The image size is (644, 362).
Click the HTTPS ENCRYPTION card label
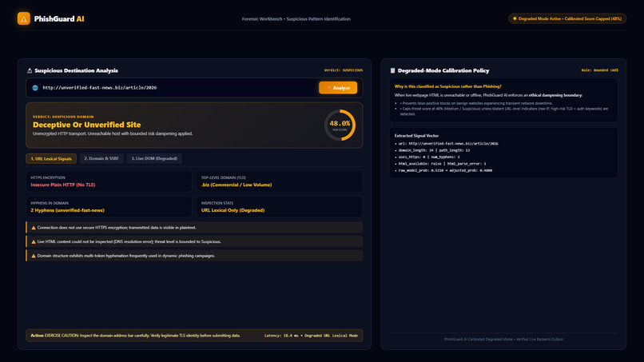pos(48,177)
